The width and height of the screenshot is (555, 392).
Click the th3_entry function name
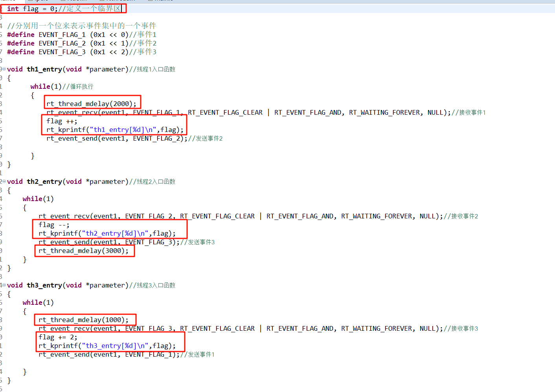coord(44,285)
